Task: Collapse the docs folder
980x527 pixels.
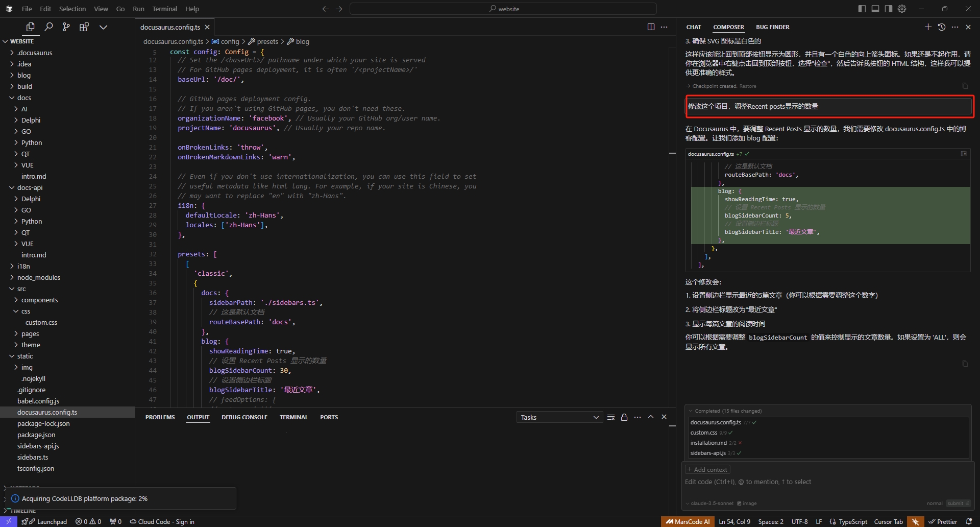Action: [x=67, y=98]
